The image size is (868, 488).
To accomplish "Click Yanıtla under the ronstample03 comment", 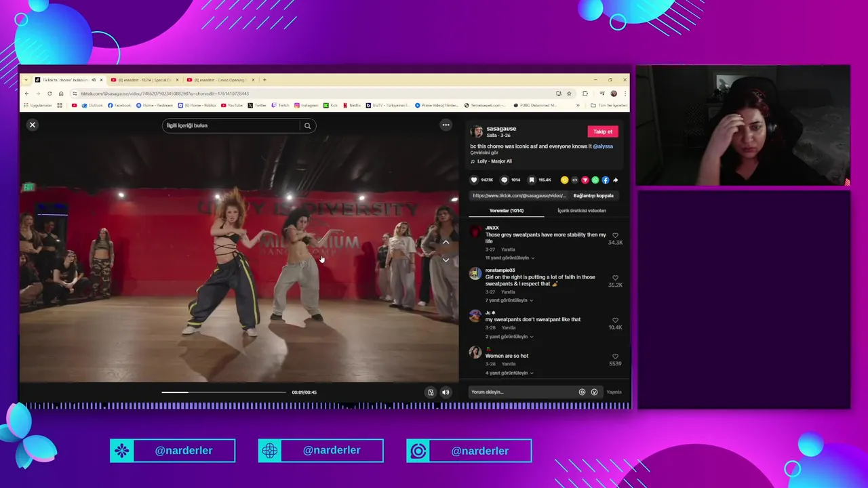I will [x=508, y=292].
